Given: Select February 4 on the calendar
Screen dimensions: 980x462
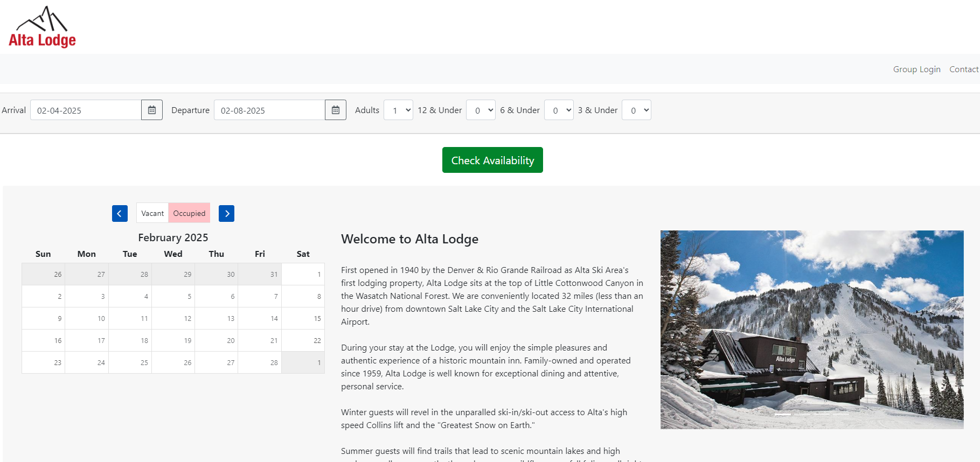Looking at the screenshot, I should pyautogui.click(x=130, y=297).
